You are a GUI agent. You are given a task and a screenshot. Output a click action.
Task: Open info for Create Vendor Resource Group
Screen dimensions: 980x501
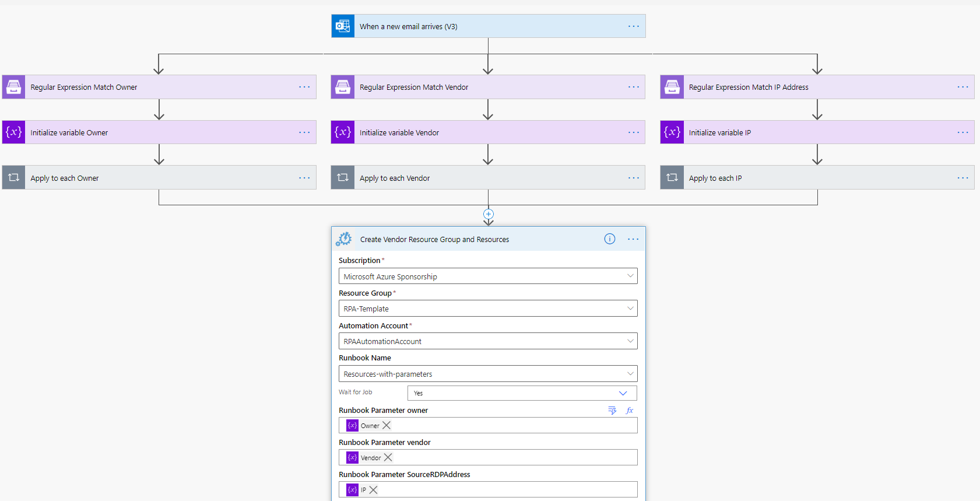click(609, 239)
